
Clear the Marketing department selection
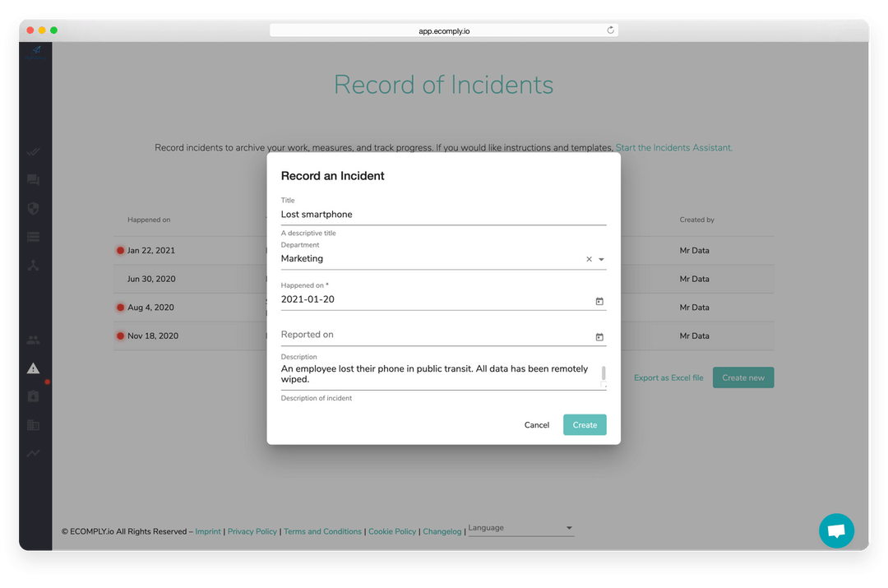(589, 258)
